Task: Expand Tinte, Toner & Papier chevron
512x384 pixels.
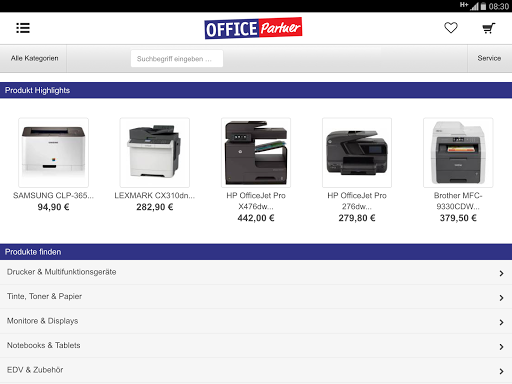Action: coord(501,298)
